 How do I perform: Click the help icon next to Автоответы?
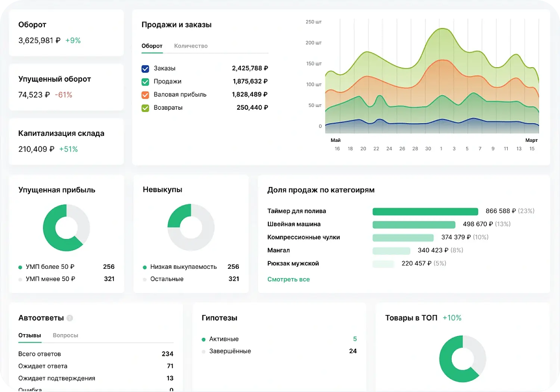coord(69,318)
